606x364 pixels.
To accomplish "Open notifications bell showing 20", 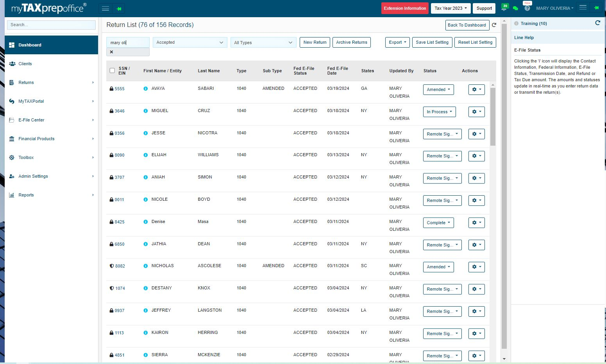I will tap(504, 7).
